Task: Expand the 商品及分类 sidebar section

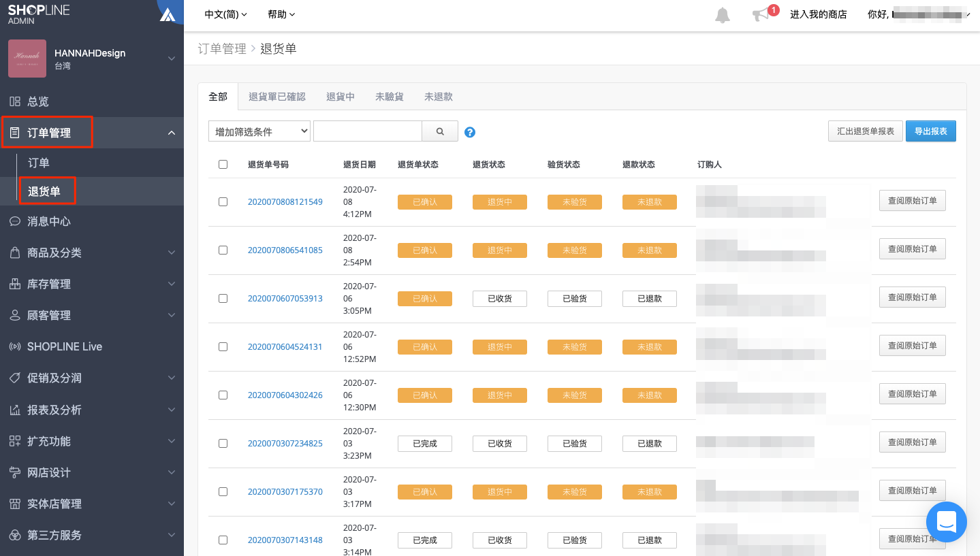Action: pos(92,252)
